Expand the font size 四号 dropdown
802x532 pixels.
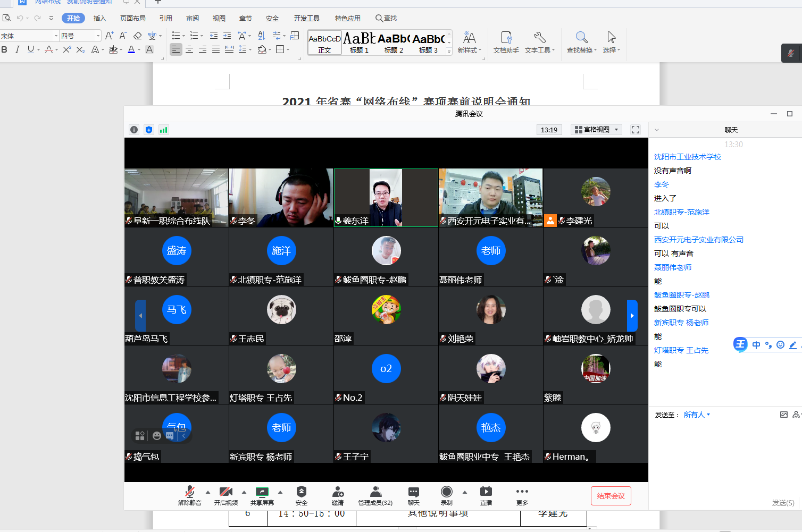(x=98, y=36)
